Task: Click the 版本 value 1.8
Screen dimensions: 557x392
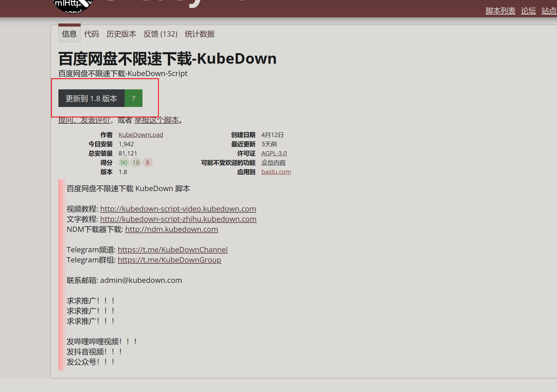Action: (123, 172)
